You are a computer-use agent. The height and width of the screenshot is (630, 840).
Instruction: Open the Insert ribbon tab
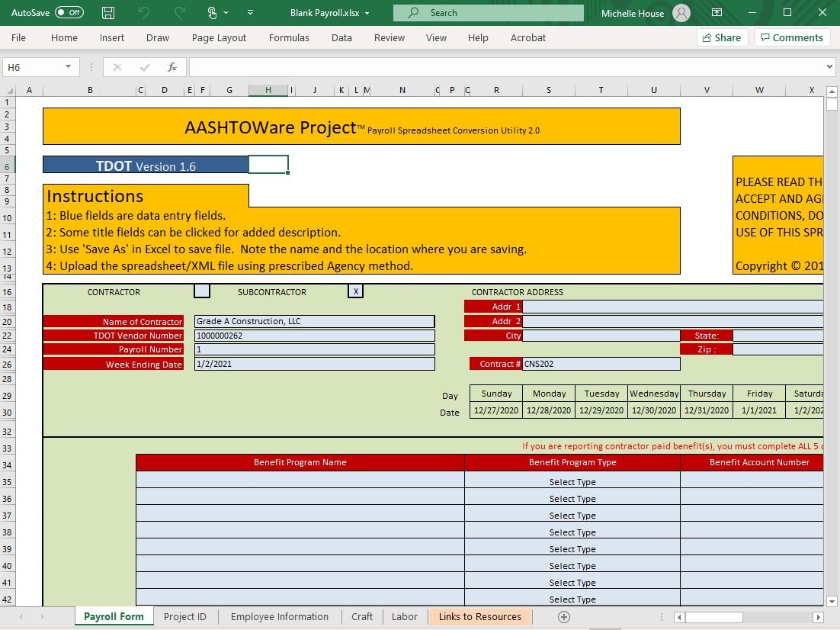click(112, 37)
